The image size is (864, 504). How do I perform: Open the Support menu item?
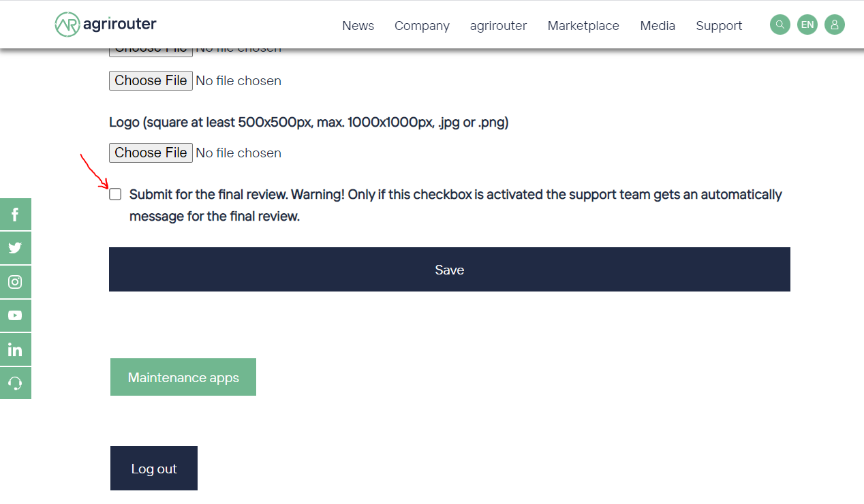[719, 26]
